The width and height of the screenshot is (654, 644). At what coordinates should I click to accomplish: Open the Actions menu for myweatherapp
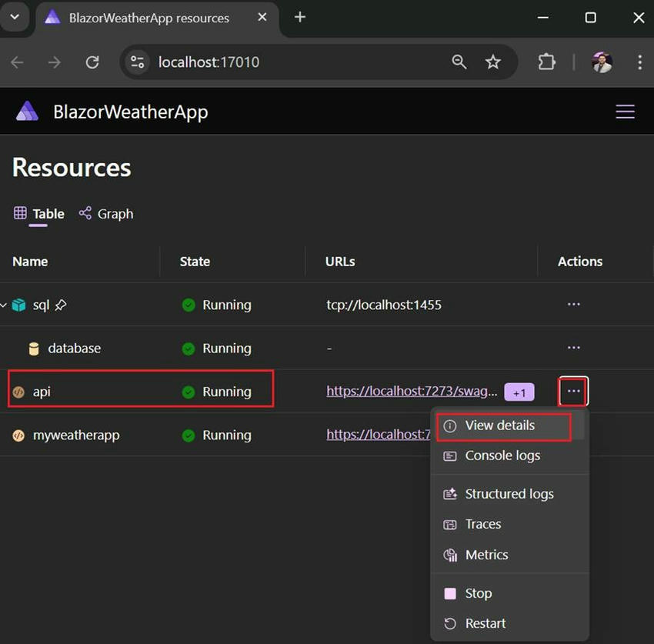(x=573, y=435)
